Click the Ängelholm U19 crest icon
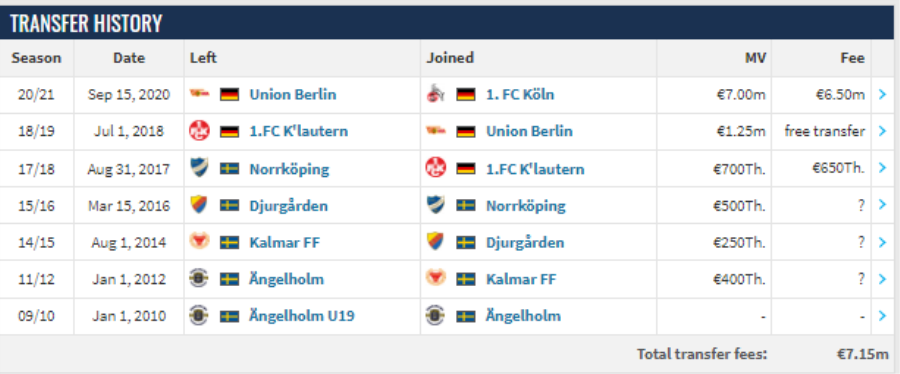The image size is (900, 374). (x=199, y=316)
